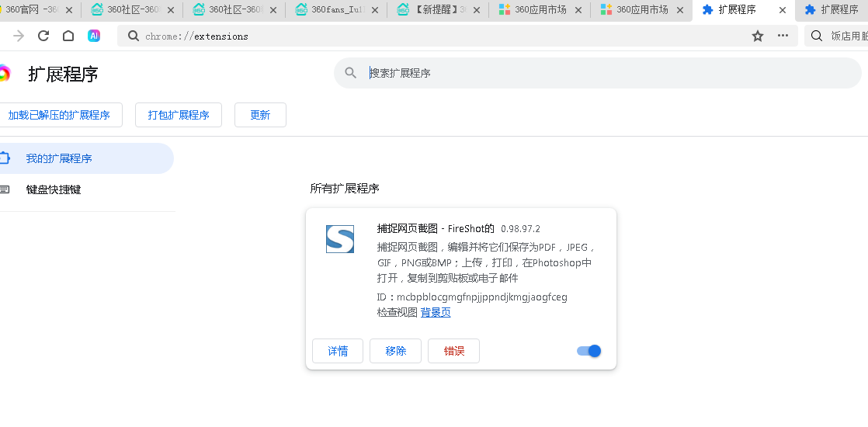This screenshot has width=868, height=427.
Task: Click the 所有扩展程序 section label
Action: click(x=344, y=189)
